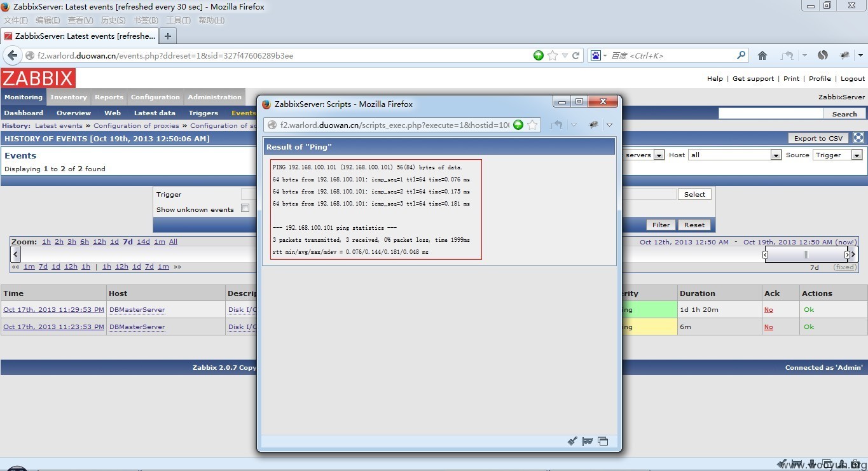Open Monitoring main tab
This screenshot has width=868, height=471.
tap(24, 97)
